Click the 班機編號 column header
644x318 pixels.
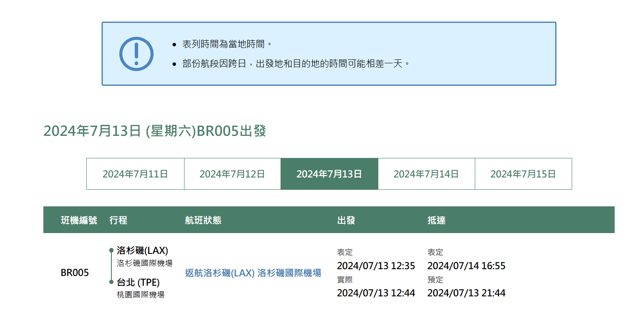(79, 220)
